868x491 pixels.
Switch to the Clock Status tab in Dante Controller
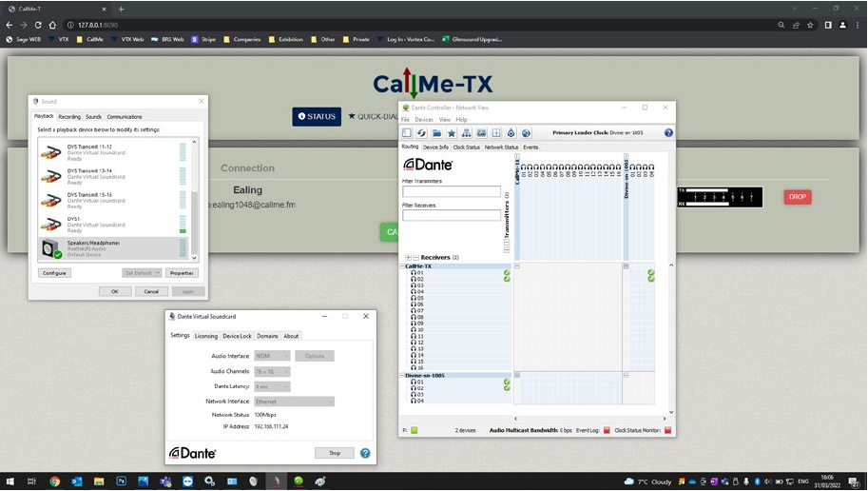466,147
